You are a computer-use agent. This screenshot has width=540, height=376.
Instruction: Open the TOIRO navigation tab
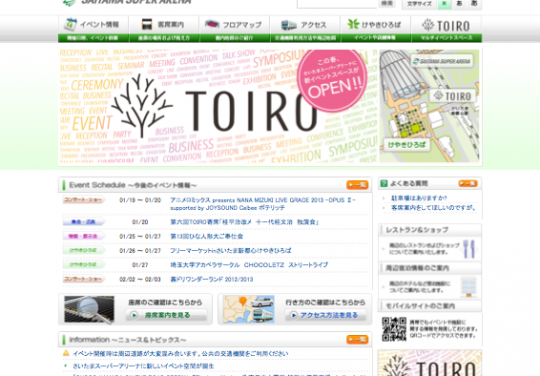click(447, 29)
